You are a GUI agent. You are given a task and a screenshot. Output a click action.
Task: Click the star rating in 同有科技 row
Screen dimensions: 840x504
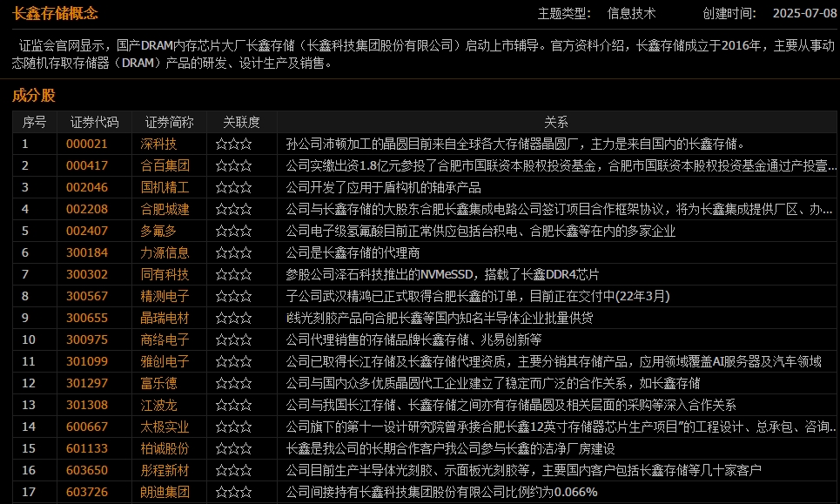click(x=233, y=274)
